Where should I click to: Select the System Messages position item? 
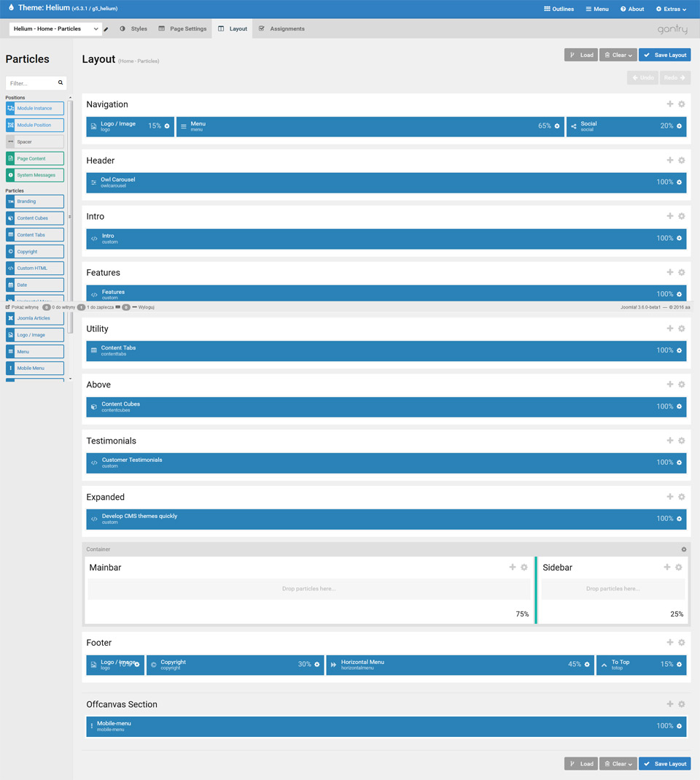click(35, 175)
